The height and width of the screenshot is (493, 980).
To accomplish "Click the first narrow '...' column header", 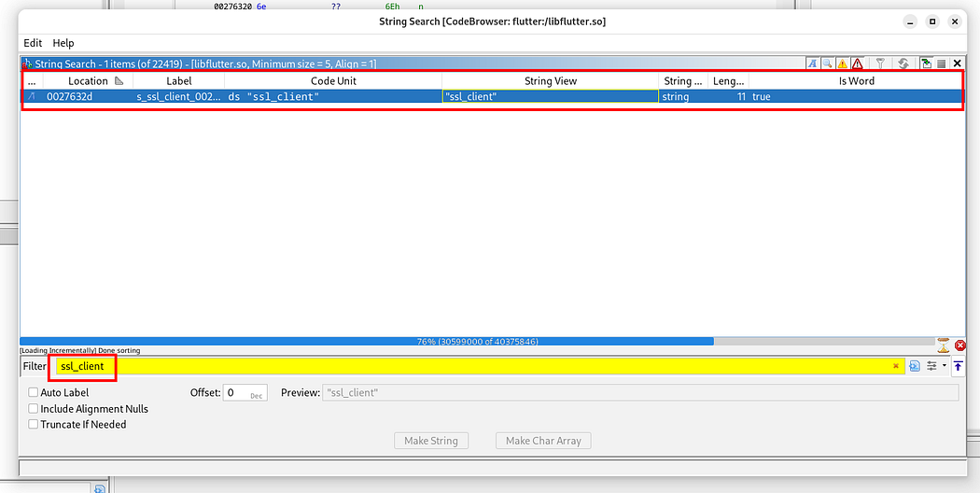I will click(x=33, y=80).
